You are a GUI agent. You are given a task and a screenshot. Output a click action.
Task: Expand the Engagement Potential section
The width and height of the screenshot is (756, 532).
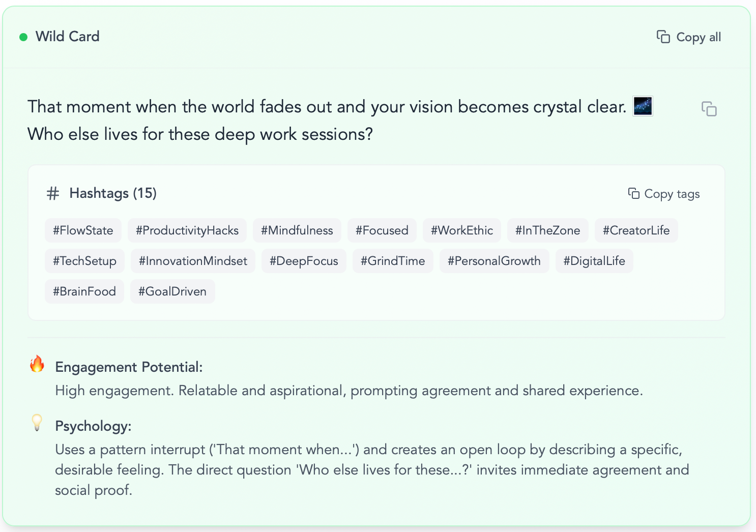point(129,366)
